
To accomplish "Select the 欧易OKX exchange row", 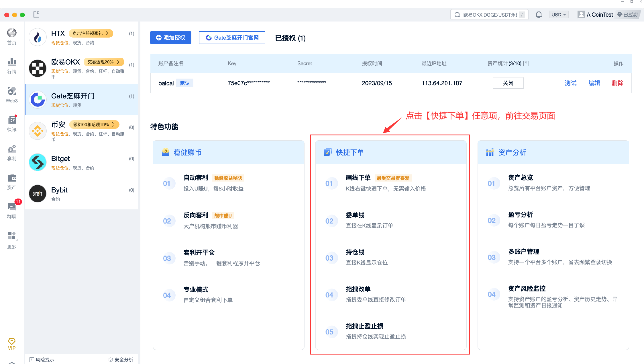I will click(81, 68).
